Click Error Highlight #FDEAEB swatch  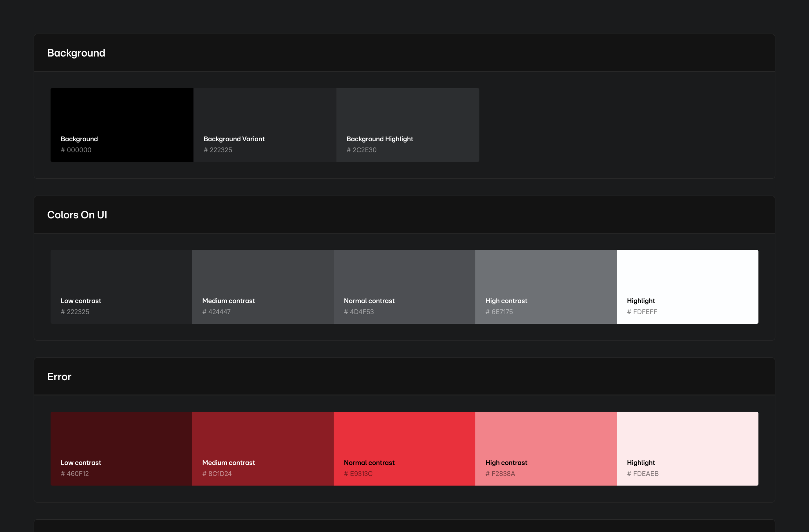click(x=688, y=448)
